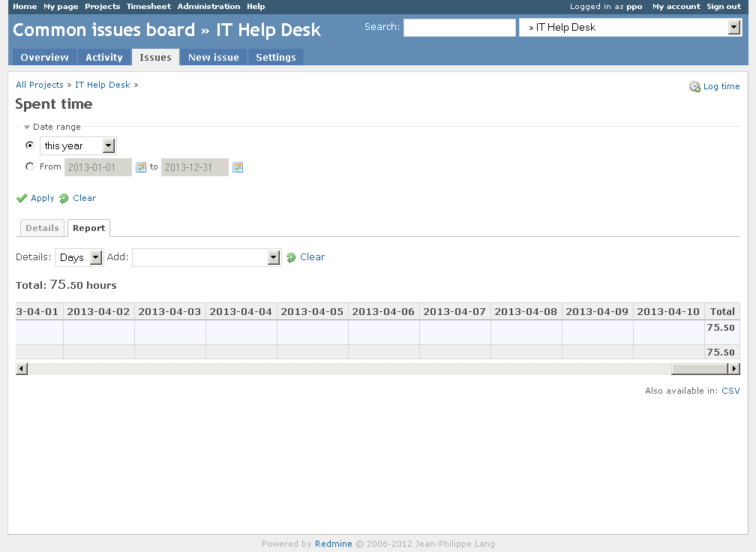Open the My account link
The height and width of the screenshot is (552, 756).
click(676, 6)
